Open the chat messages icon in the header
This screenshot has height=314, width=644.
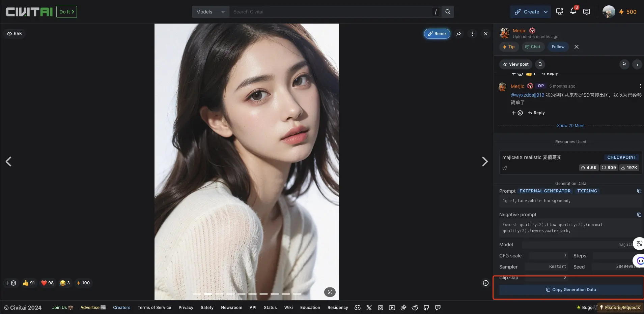[x=587, y=11]
